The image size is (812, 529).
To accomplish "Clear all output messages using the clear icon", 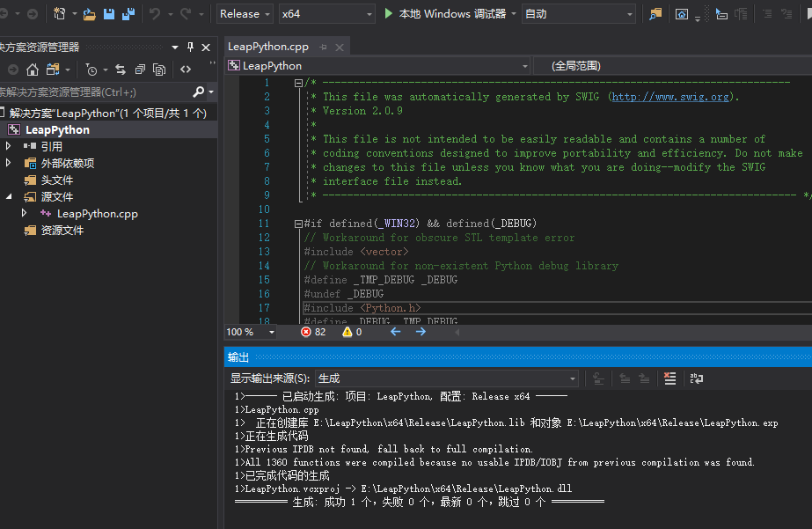I will tap(669, 378).
